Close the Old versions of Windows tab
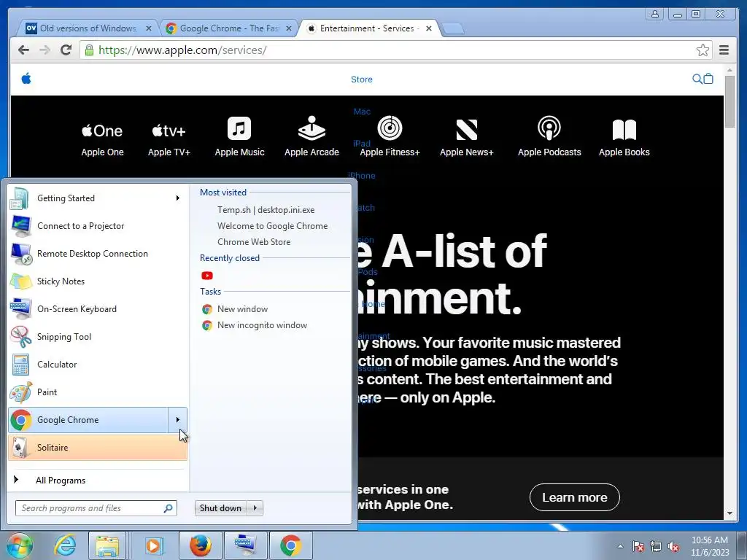Viewport: 747px width, 560px height. (x=149, y=28)
